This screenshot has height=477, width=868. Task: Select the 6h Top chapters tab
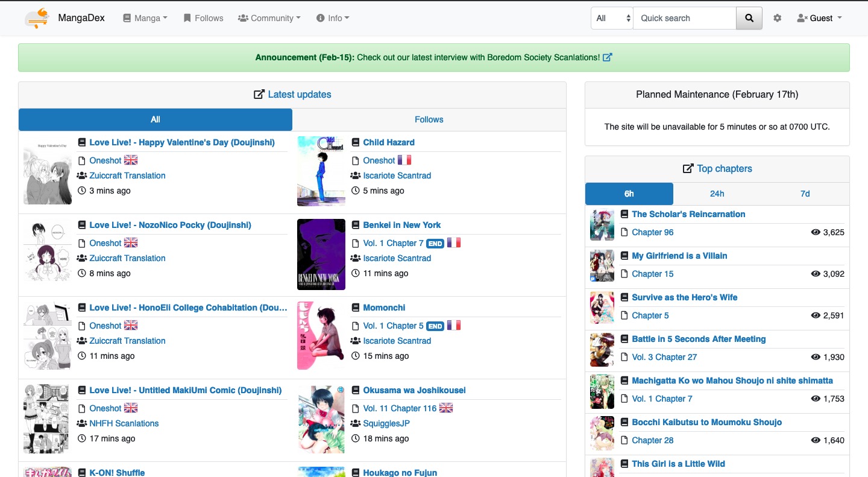[629, 194]
